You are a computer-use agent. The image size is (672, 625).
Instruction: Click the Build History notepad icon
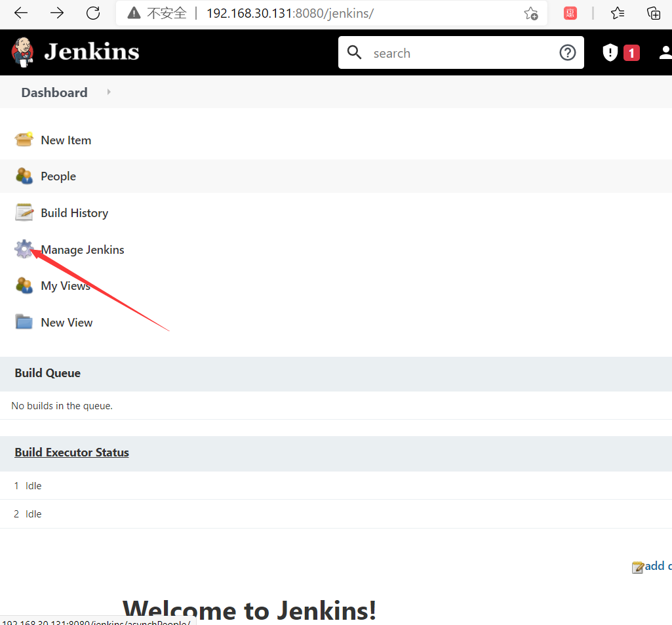tap(24, 212)
